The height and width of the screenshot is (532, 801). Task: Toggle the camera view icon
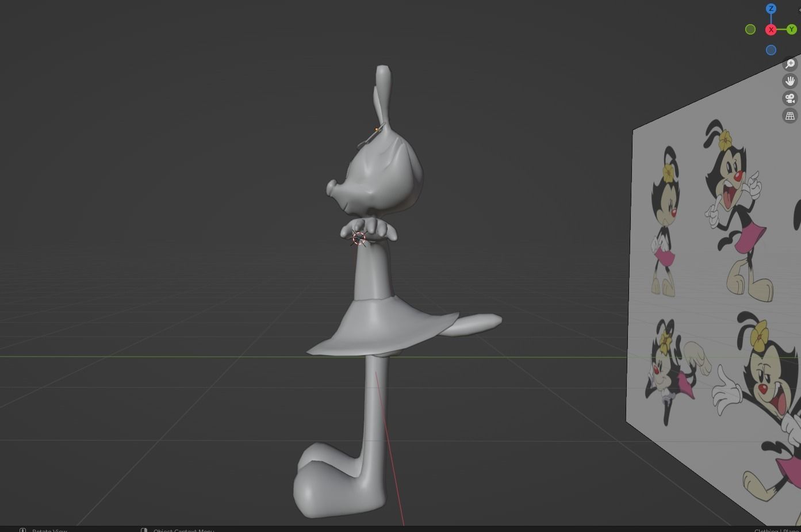(x=790, y=98)
